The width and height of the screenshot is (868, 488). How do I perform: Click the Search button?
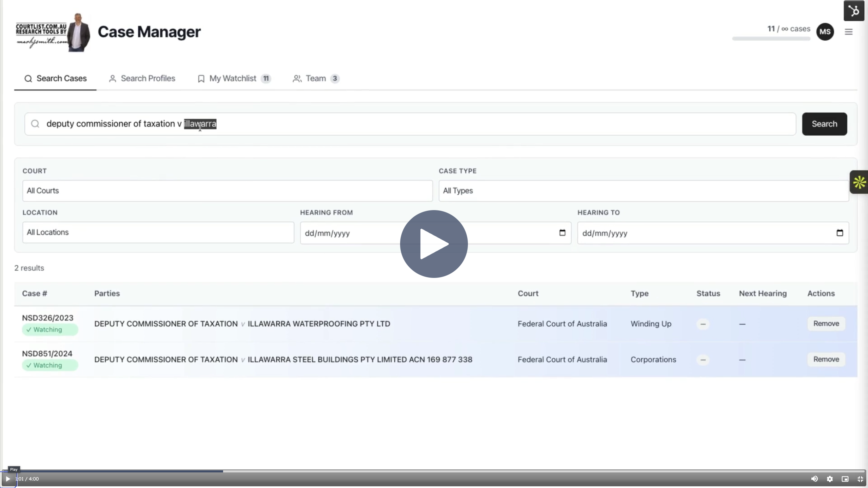pos(824,124)
